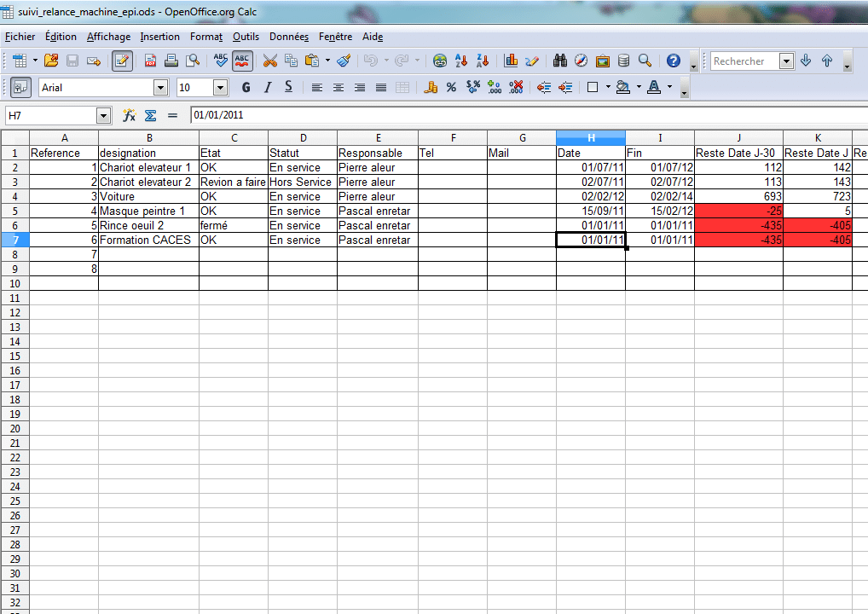This screenshot has width=868, height=614.
Task: Toggle Italic formatting
Action: pos(268,87)
